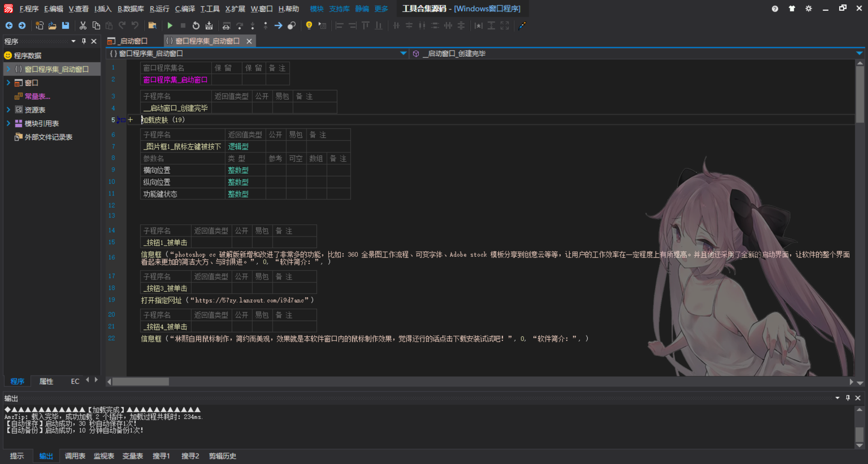The height and width of the screenshot is (464, 868).
Task: Open the skin shirt icon
Action: click(x=792, y=9)
